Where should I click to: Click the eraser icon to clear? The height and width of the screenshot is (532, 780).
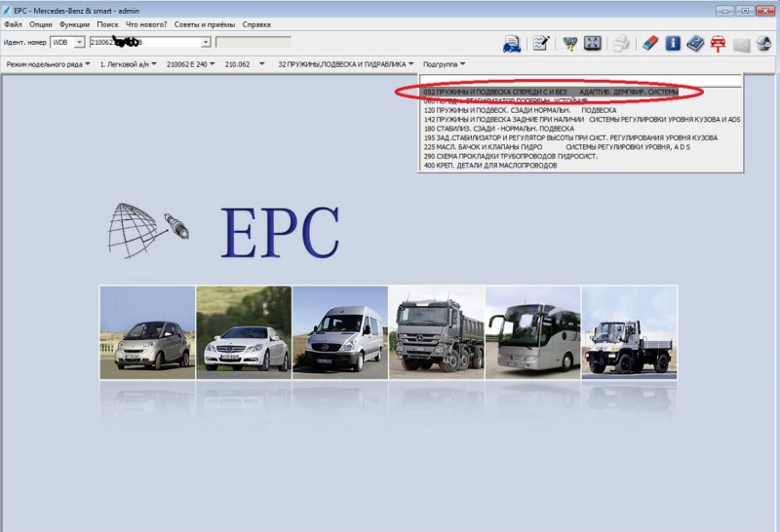[x=649, y=43]
